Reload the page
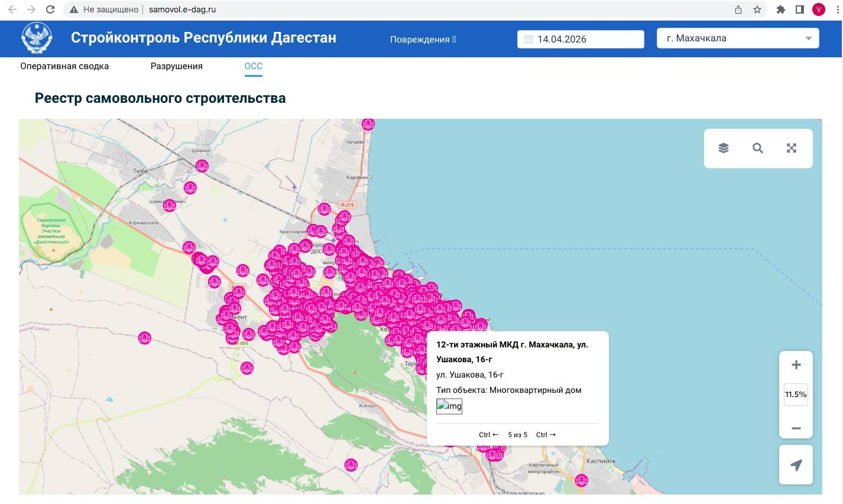The height and width of the screenshot is (504, 843). pos(50,9)
